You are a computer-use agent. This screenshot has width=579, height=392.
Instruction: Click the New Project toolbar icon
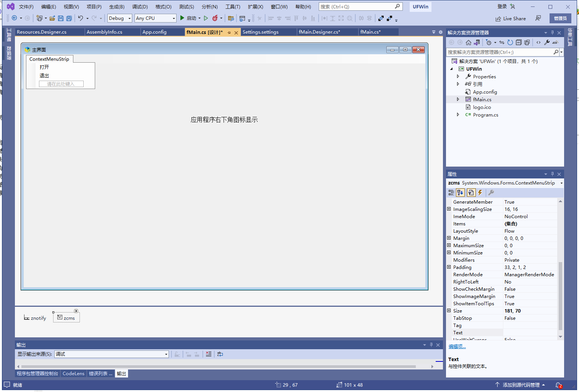tap(39, 18)
